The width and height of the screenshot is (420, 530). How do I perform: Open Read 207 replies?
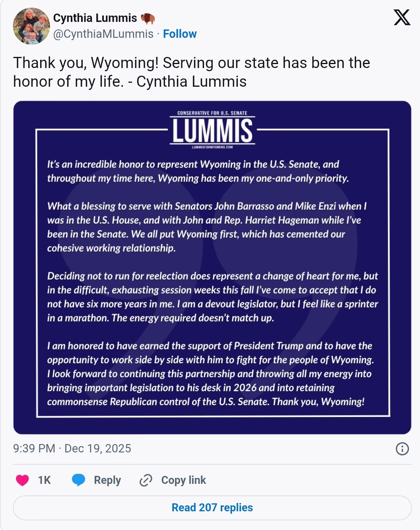[212, 508]
